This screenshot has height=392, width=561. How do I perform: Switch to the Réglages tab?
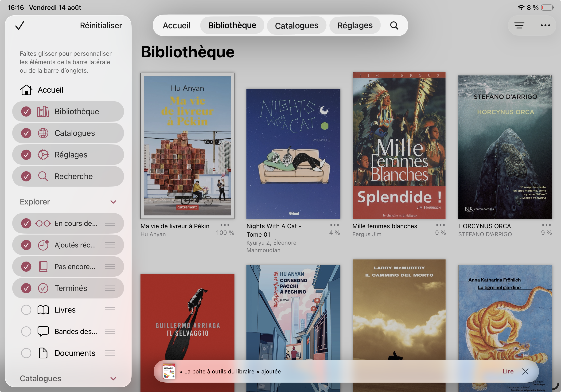355,25
